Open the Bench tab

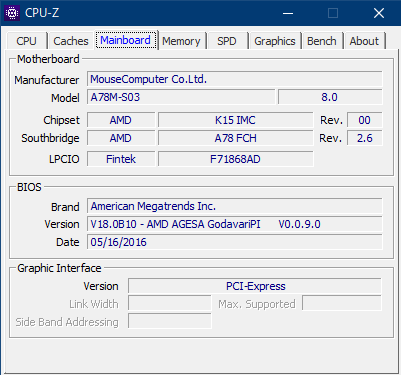click(x=322, y=41)
